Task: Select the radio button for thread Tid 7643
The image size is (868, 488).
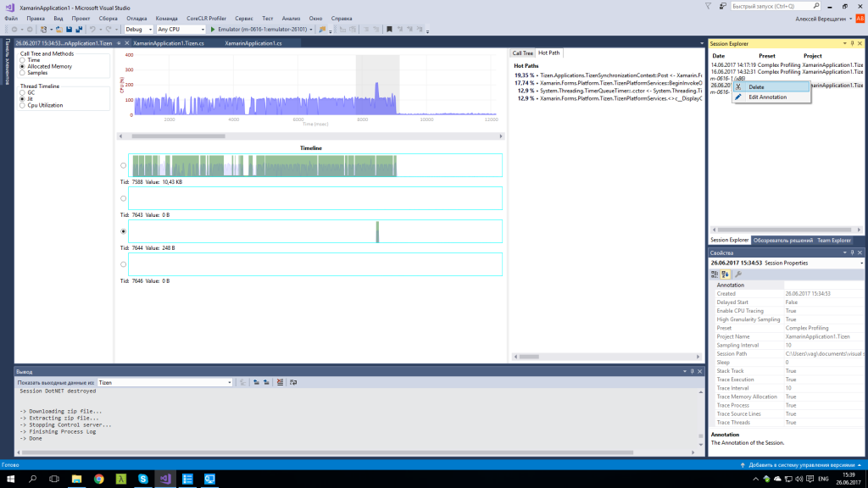Action: pos(124,198)
